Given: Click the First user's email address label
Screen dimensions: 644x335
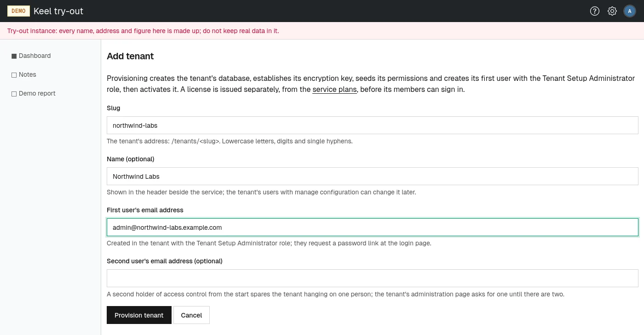Looking at the screenshot, I should click(x=145, y=210).
